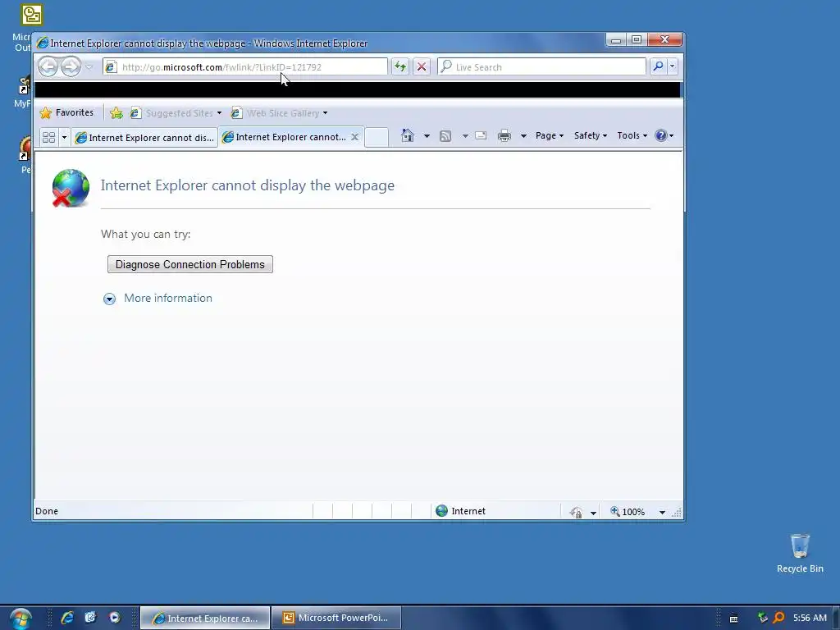Click the More information link text
This screenshot has height=630, width=840.
click(x=168, y=298)
